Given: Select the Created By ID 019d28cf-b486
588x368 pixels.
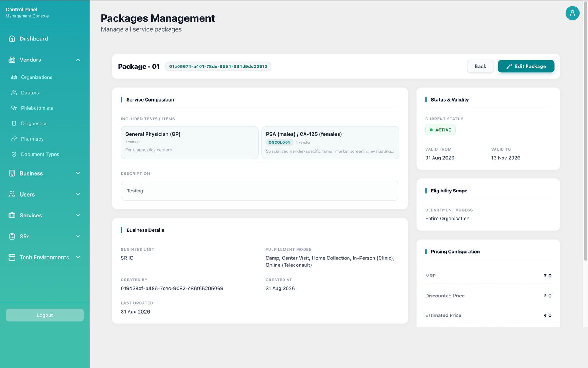Looking at the screenshot, I should [x=172, y=289].
